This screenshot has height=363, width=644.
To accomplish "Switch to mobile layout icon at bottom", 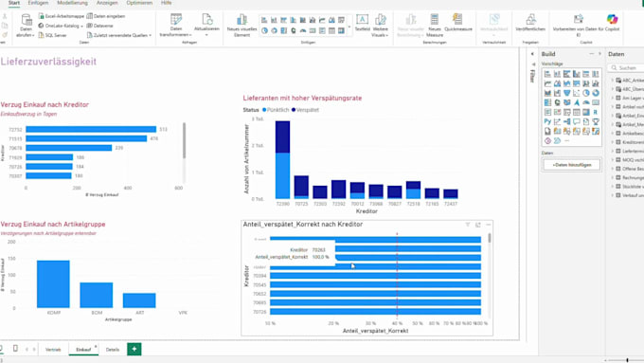I will (x=15, y=349).
